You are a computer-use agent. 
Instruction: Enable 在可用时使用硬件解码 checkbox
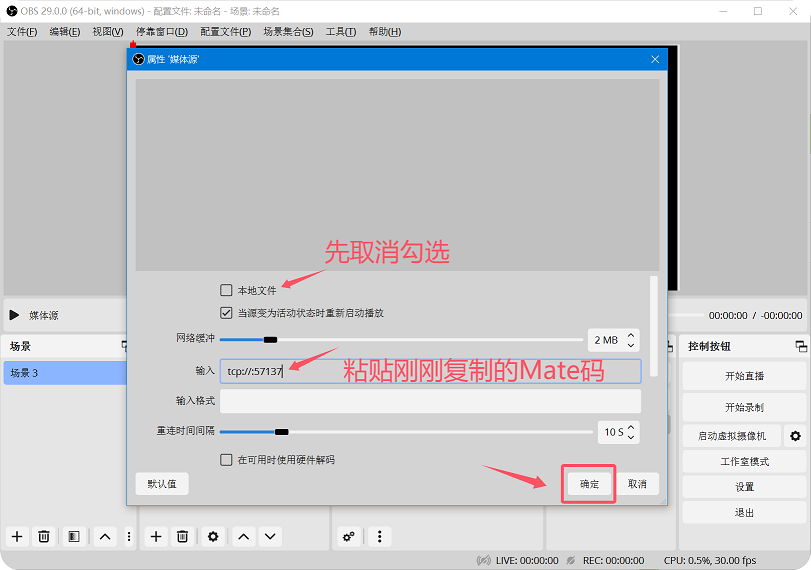226,460
